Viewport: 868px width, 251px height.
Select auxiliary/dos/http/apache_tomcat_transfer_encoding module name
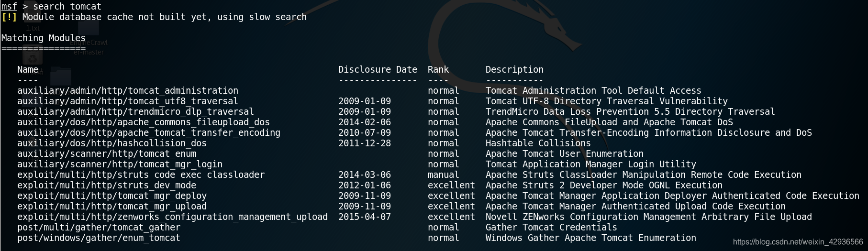(149, 133)
